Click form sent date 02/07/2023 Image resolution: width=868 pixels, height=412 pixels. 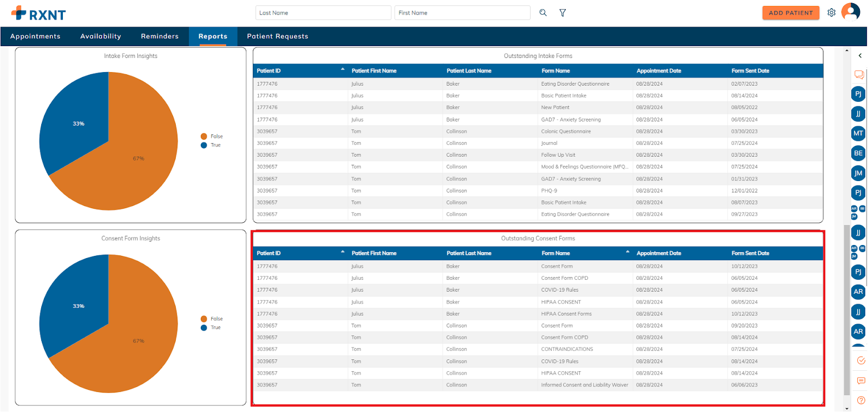point(744,84)
